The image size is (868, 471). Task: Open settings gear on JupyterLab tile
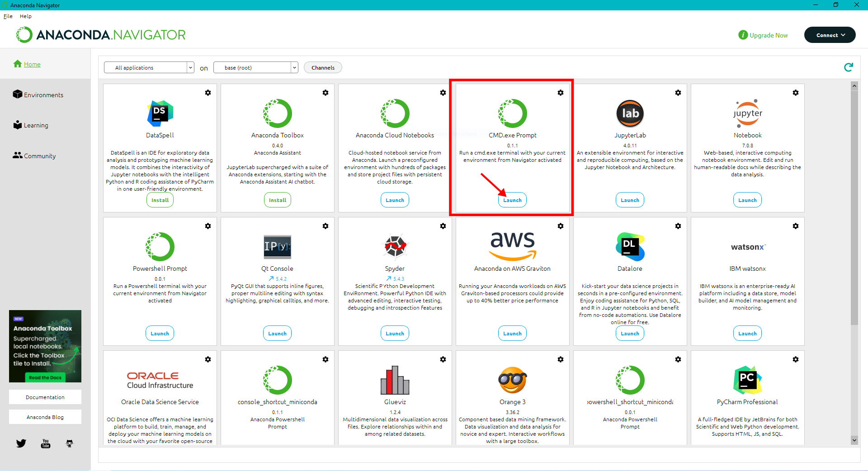click(x=678, y=93)
